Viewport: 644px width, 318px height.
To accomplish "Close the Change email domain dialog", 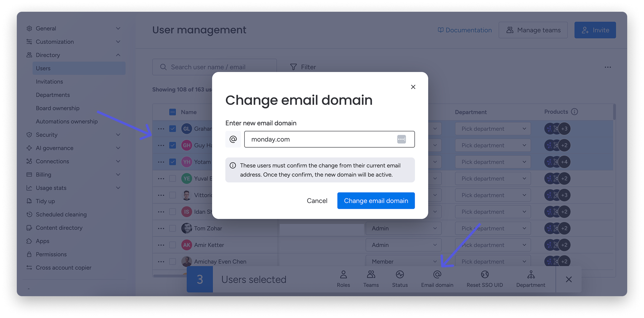I will click(x=413, y=87).
